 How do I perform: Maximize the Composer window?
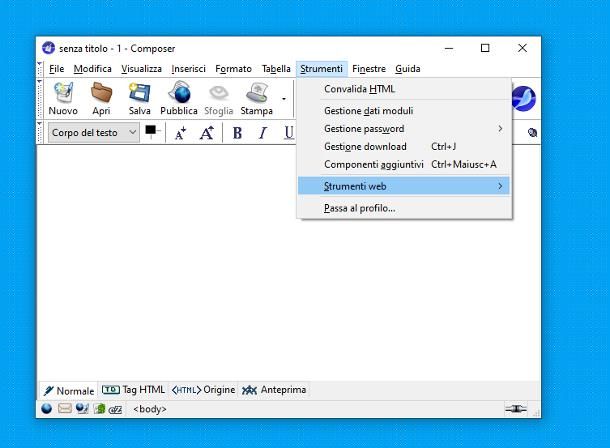485,48
